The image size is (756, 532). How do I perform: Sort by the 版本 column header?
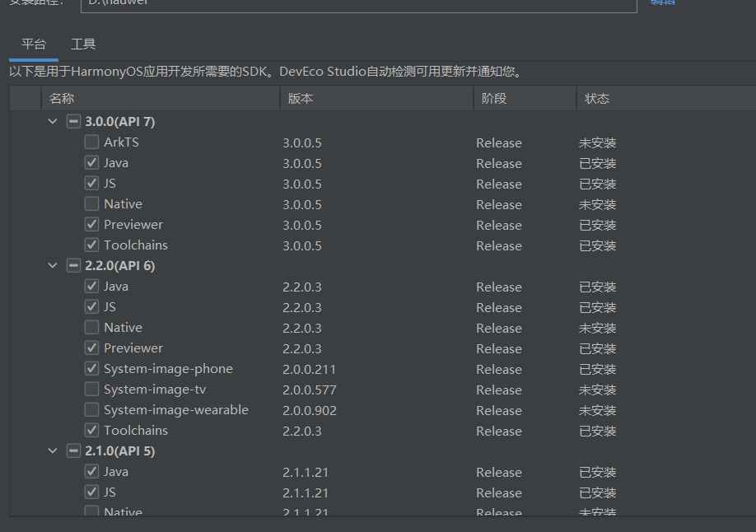pos(376,98)
